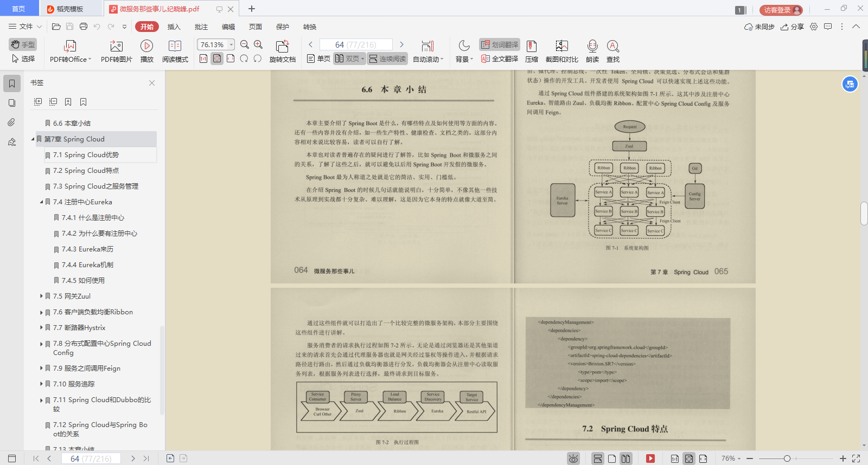Viewport: 868px width, 465px height.
Task: Click the zoom in magnifier icon
Action: 258,44
